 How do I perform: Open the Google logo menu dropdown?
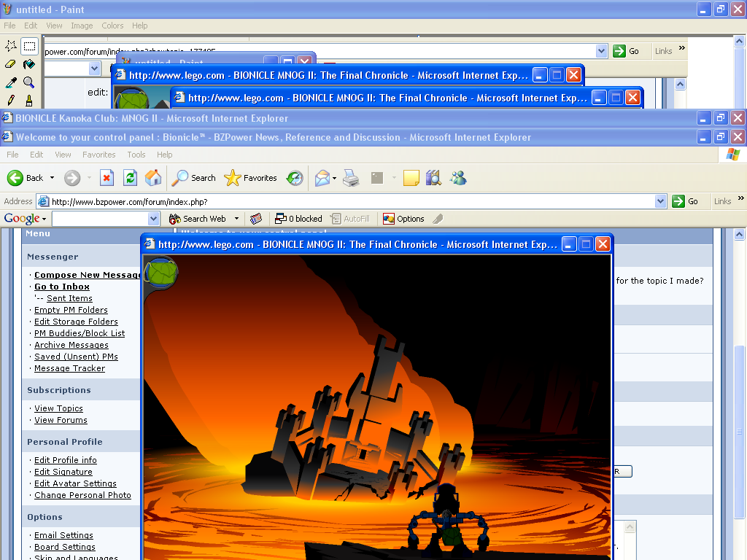44,219
